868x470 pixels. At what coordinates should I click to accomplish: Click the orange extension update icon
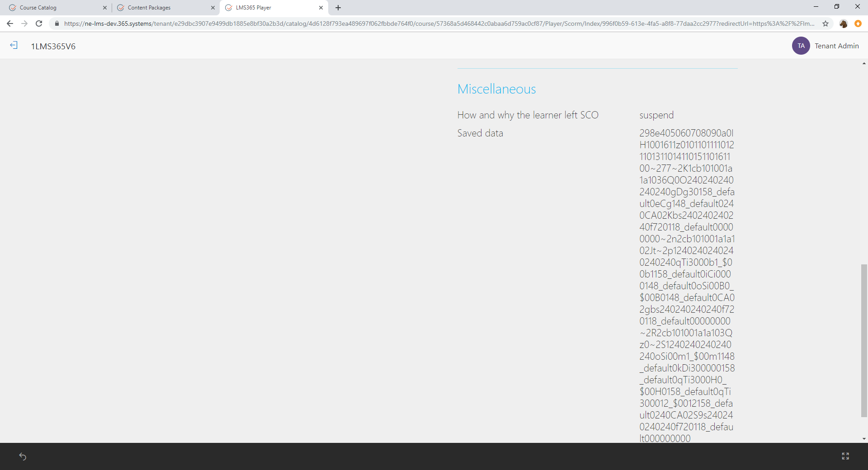858,23
